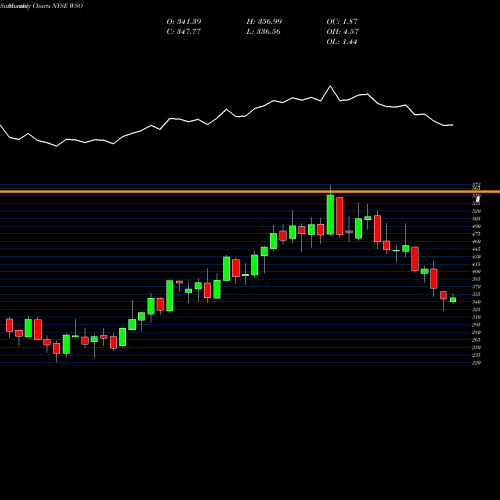500x500 pixels.
Task: Click the peak of the white line chart
Action: 330,86
